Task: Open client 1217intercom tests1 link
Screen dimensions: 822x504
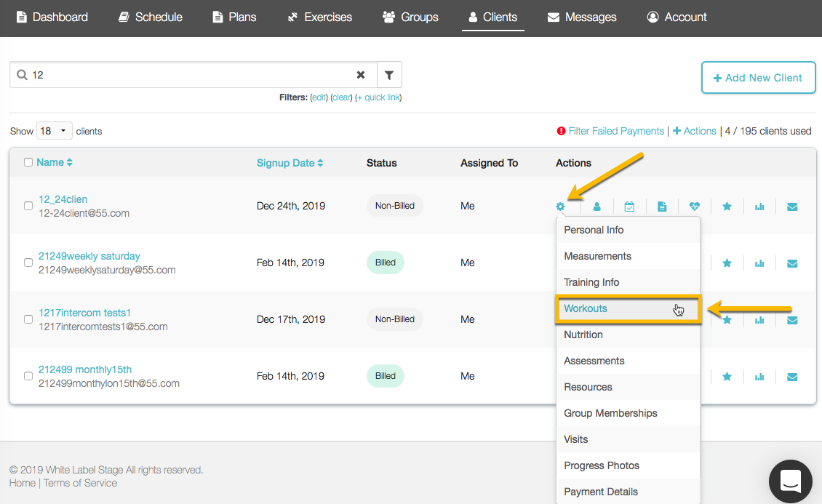Action: [x=84, y=313]
